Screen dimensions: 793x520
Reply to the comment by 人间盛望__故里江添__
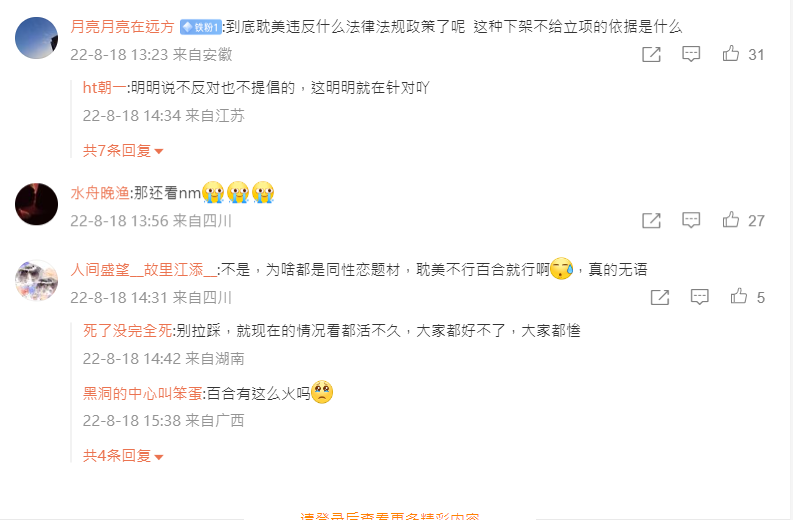point(699,297)
